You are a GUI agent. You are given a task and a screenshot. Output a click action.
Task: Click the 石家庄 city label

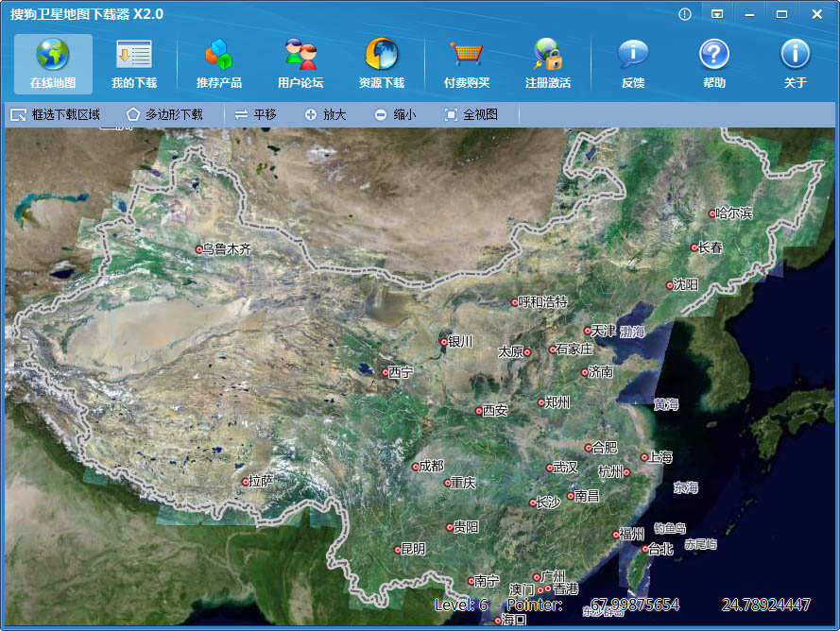coord(574,350)
